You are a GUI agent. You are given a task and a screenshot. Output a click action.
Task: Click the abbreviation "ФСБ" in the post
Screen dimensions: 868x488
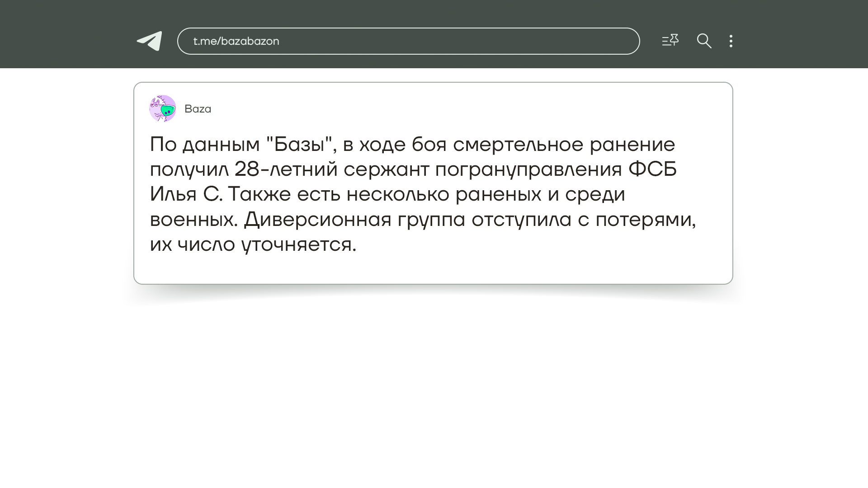point(652,169)
